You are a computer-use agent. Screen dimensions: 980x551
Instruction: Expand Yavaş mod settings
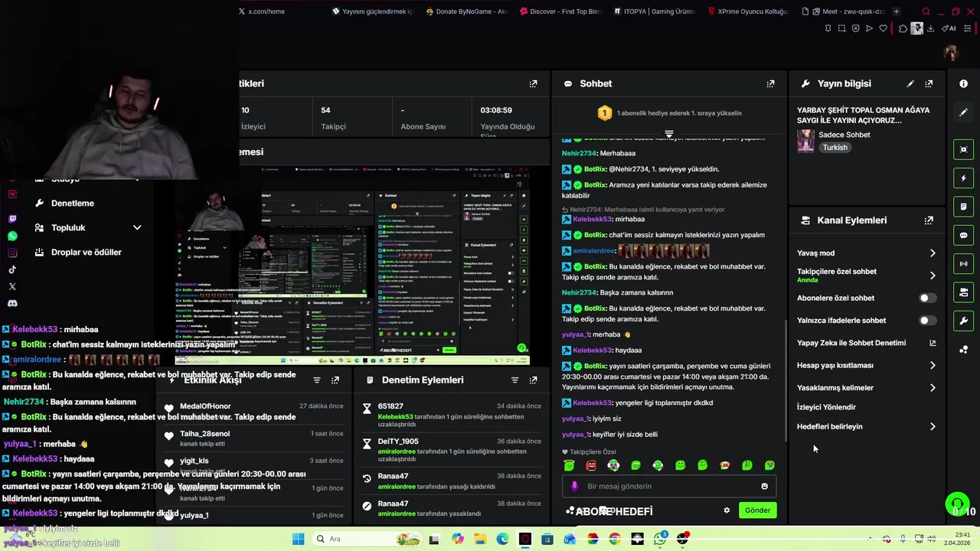[x=932, y=253]
